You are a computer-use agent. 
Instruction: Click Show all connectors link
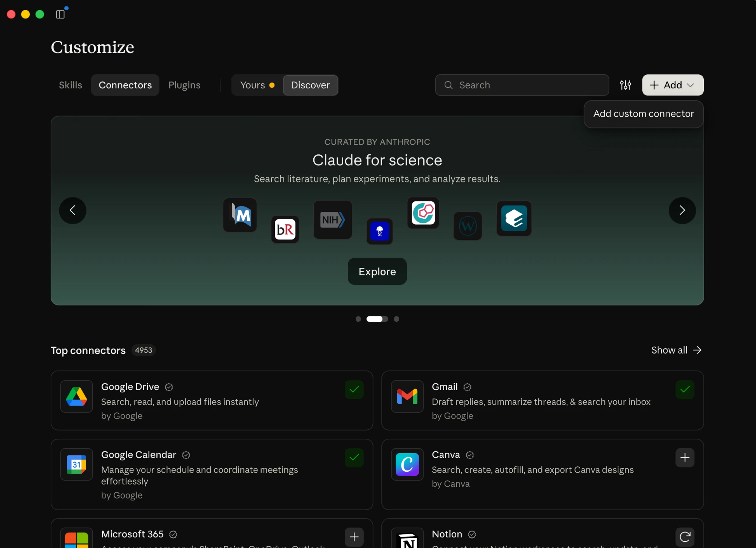tap(676, 350)
